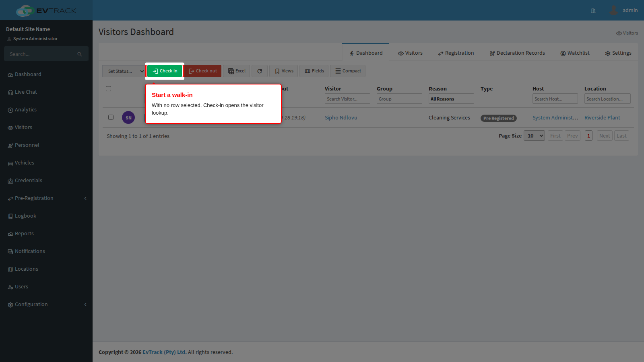Click the sidebar search magnifier icon
The height and width of the screenshot is (362, 644).
[x=80, y=54]
